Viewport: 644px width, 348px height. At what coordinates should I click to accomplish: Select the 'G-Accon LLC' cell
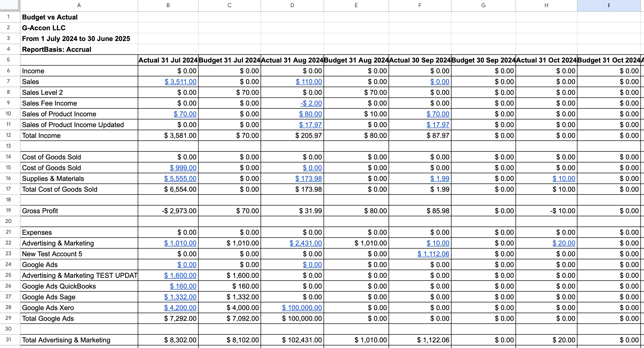[x=79, y=28]
